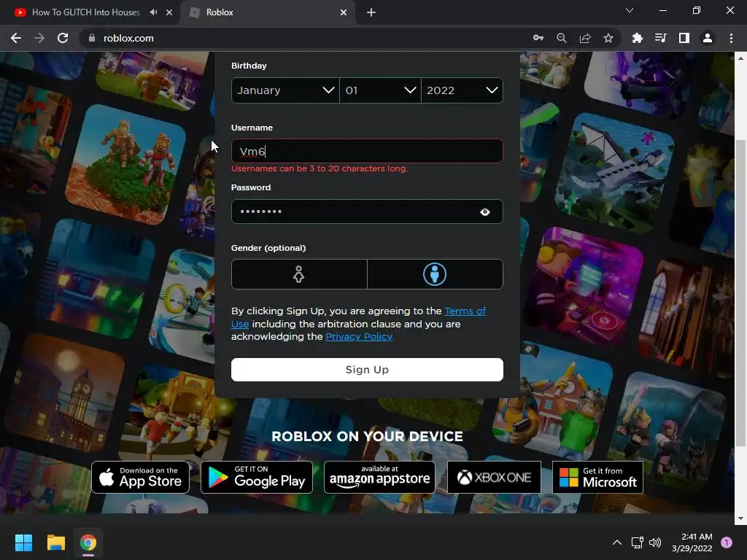Click the Get it on Google Play badge
747x560 pixels.
[257, 477]
